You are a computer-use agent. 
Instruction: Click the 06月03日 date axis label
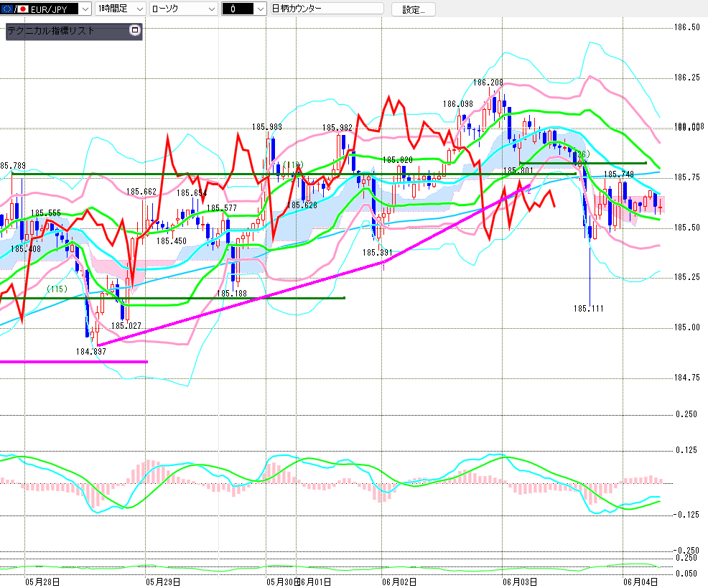click(x=520, y=582)
